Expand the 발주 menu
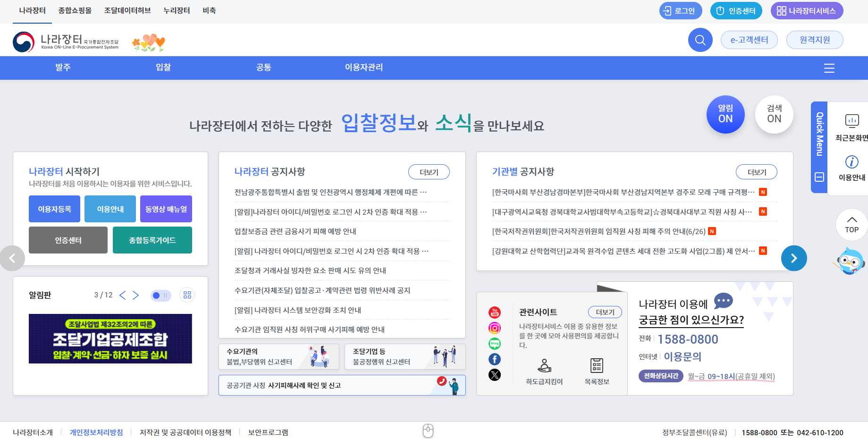This screenshot has width=868, height=439. (x=63, y=68)
